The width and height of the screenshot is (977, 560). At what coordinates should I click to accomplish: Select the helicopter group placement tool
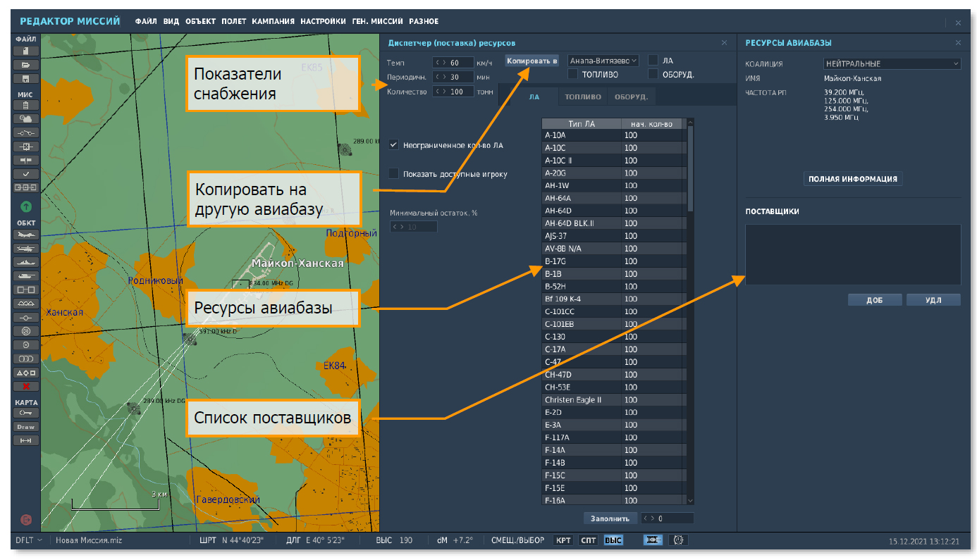(x=26, y=249)
